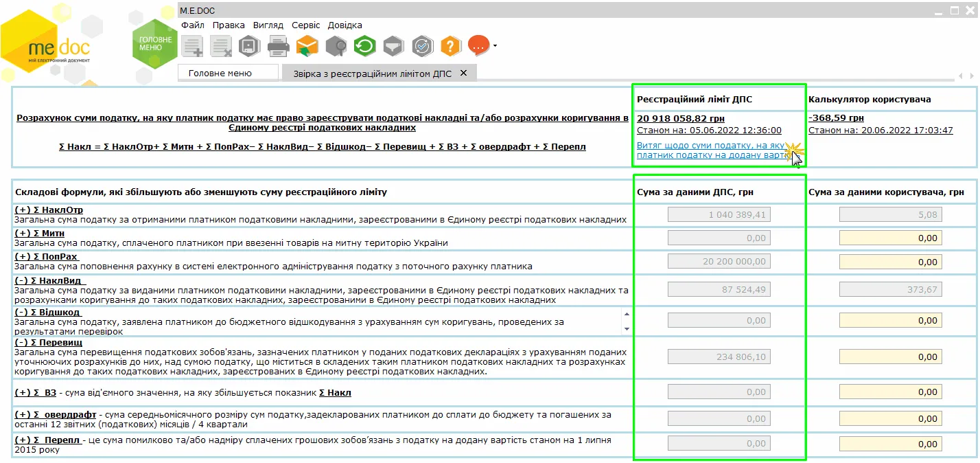Expand the dropdown arrow beside chat bubble

click(495, 47)
